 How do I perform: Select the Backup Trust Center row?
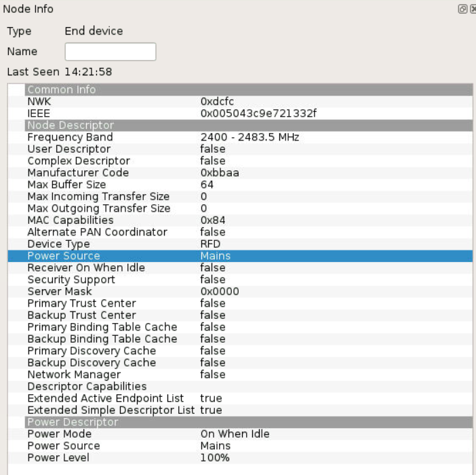tap(241, 315)
